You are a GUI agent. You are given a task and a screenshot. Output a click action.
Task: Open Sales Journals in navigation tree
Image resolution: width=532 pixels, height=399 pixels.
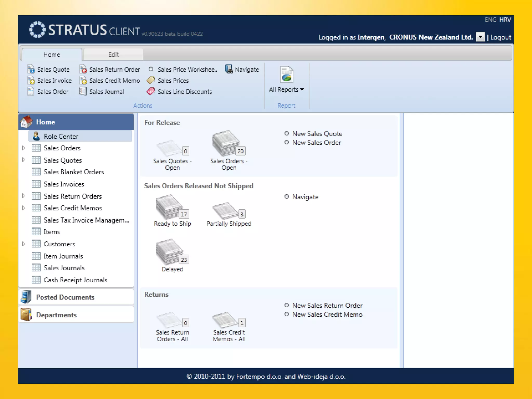coord(64,268)
